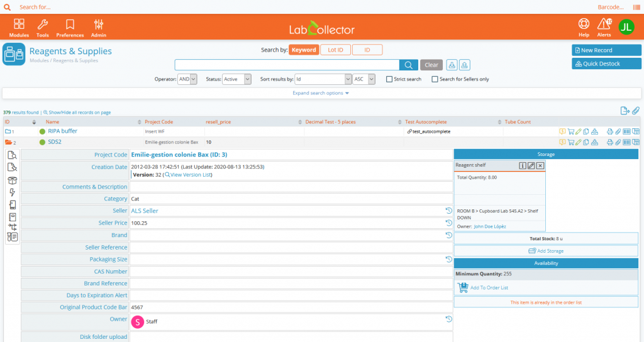Viewport: 644px width, 342px height.
Task: Print the RIPA buffer record
Action: [x=610, y=131]
